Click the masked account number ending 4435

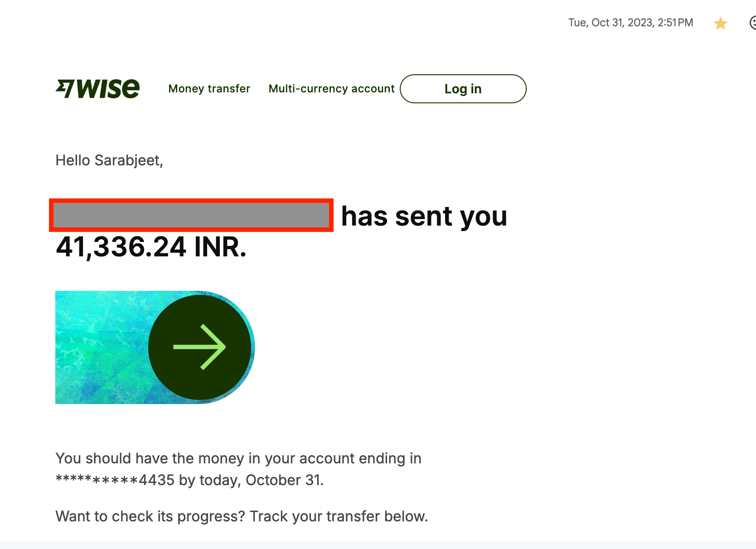click(x=115, y=480)
